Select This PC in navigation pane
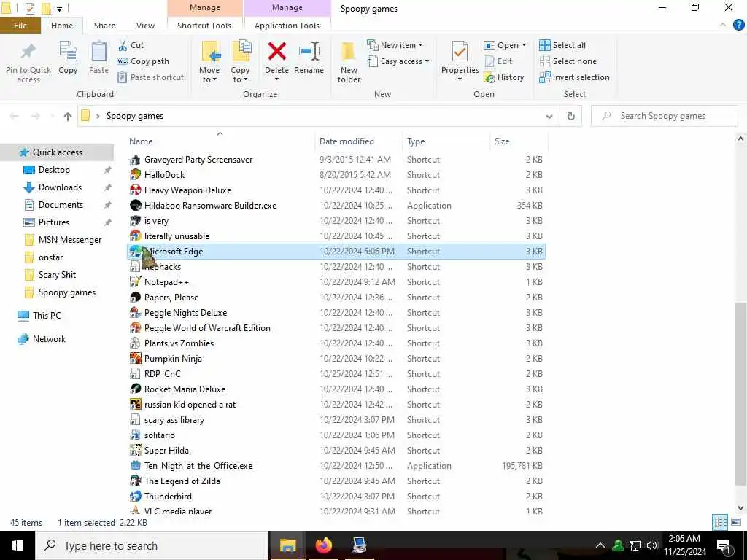Screen dimensions: 747x560 click(47, 316)
